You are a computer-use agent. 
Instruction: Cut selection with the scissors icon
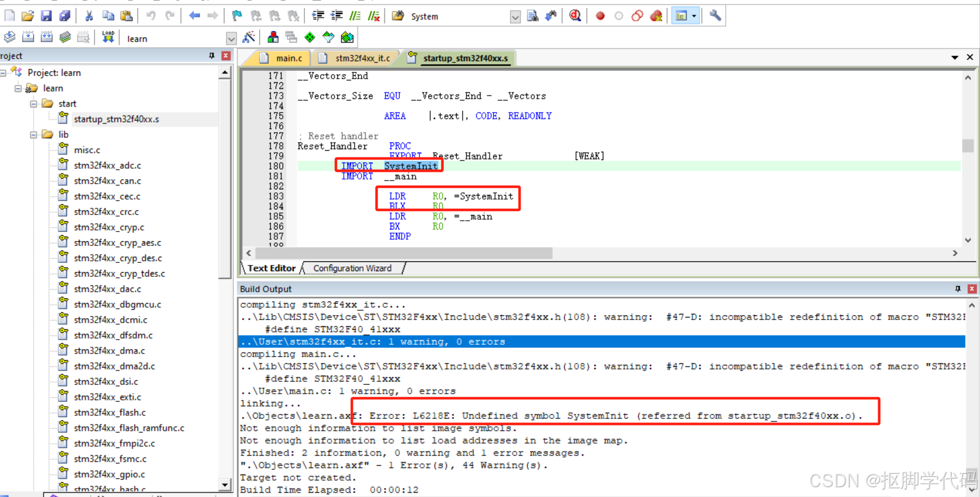[89, 16]
